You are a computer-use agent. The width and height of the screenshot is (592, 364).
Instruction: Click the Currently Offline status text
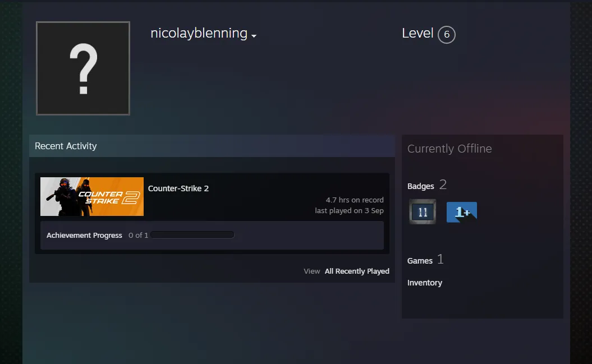point(449,149)
